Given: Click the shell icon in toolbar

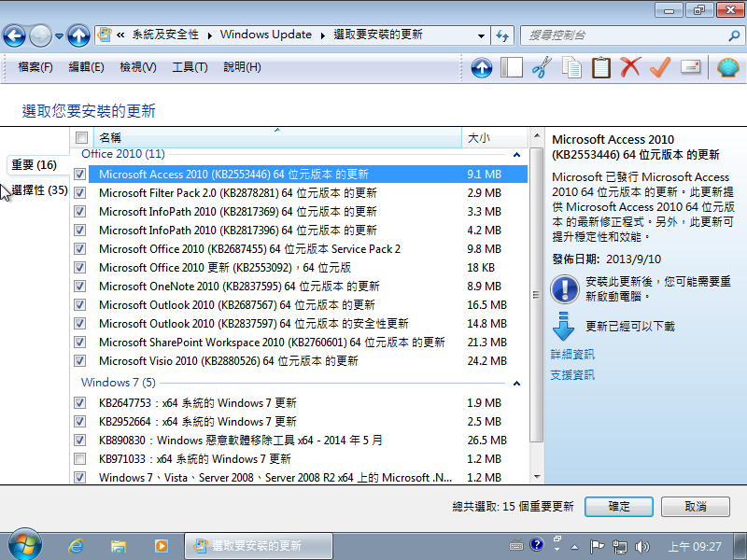Looking at the screenshot, I should (728, 67).
